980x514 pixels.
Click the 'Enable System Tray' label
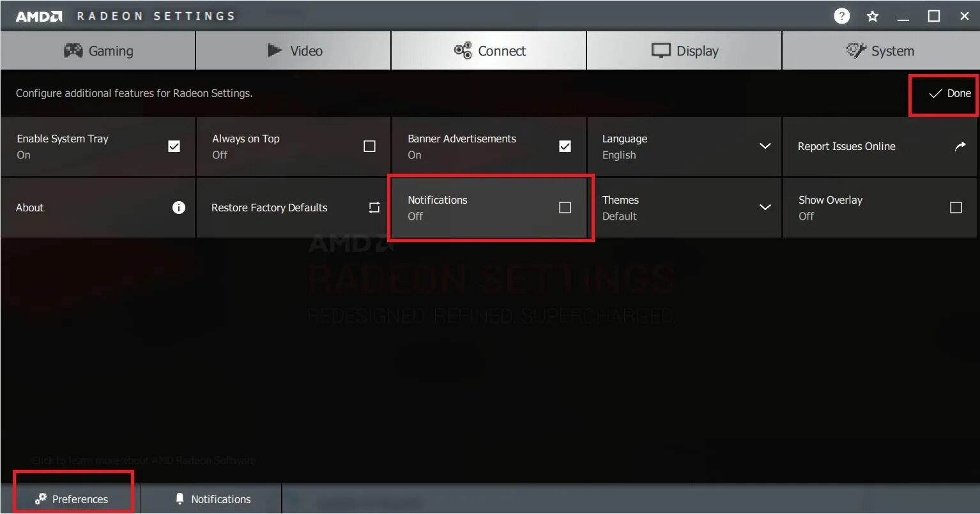coord(63,139)
